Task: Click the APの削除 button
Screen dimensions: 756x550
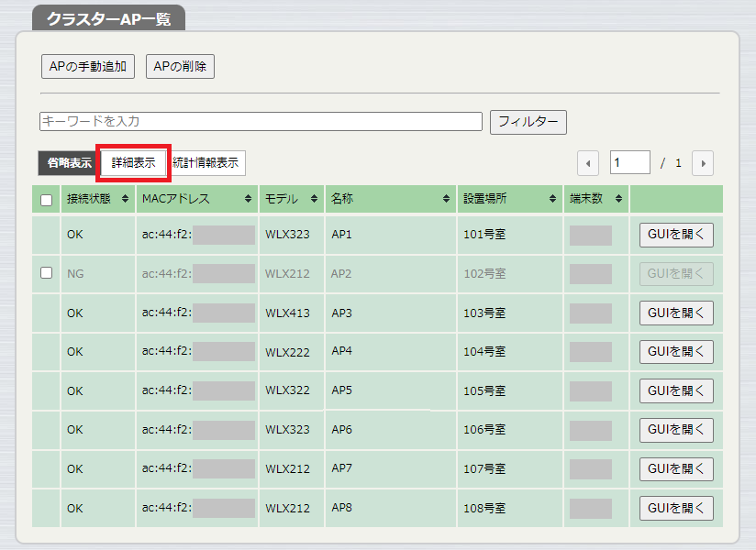Action: (180, 66)
